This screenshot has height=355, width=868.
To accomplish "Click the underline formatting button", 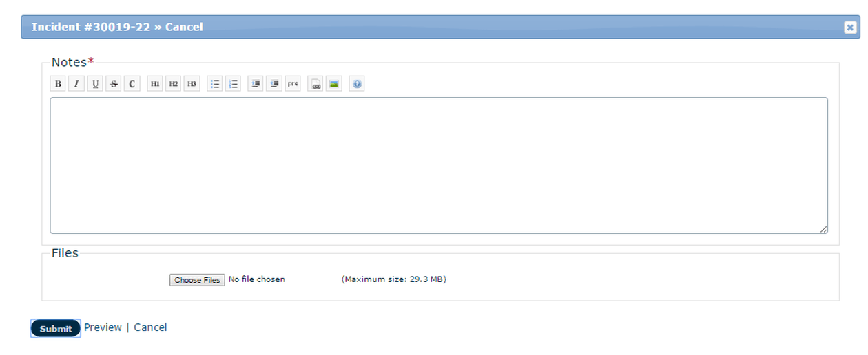I will point(95,84).
